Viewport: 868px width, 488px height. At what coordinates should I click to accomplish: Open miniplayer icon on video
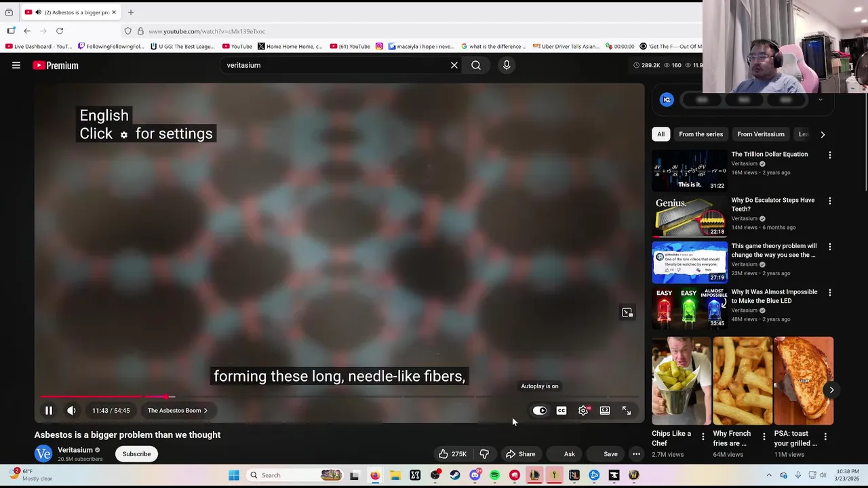(x=627, y=312)
